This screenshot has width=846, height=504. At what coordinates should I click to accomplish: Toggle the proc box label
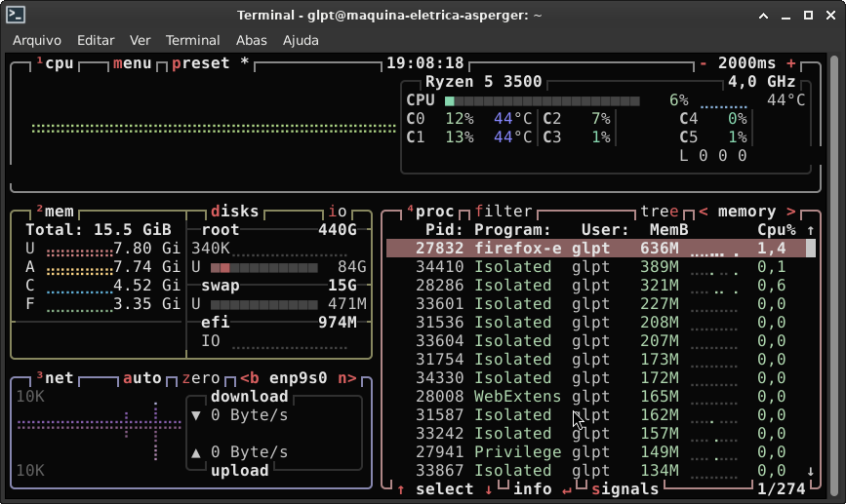point(430,212)
